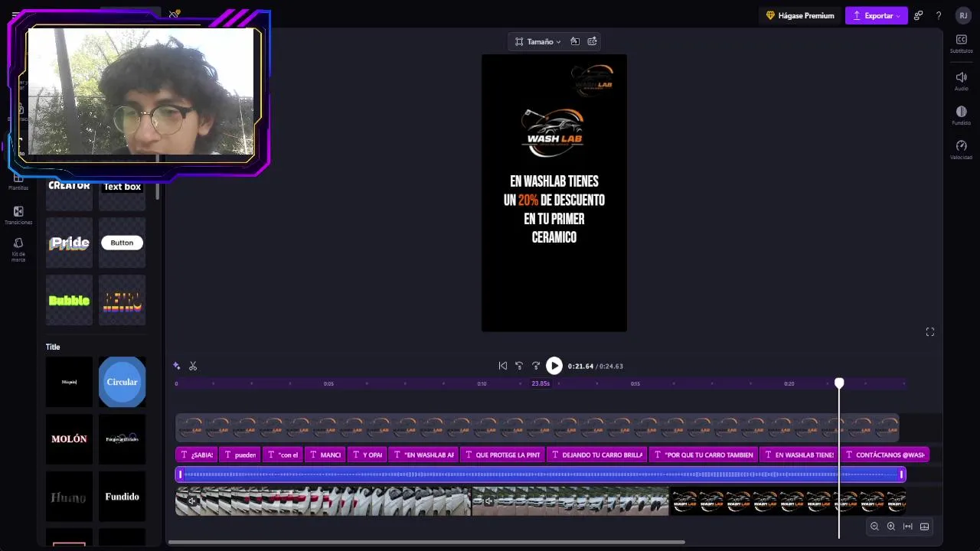Choose the Button text style
Screen dimensions: 980x551
click(x=122, y=243)
